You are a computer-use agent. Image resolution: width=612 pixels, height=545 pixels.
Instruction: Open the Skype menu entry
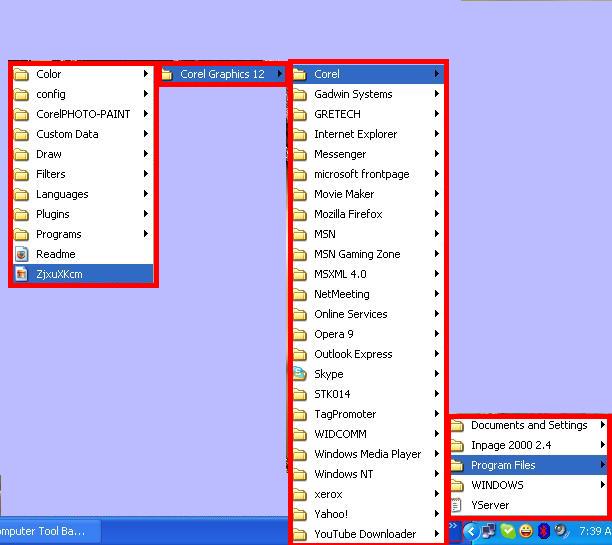[x=368, y=374]
